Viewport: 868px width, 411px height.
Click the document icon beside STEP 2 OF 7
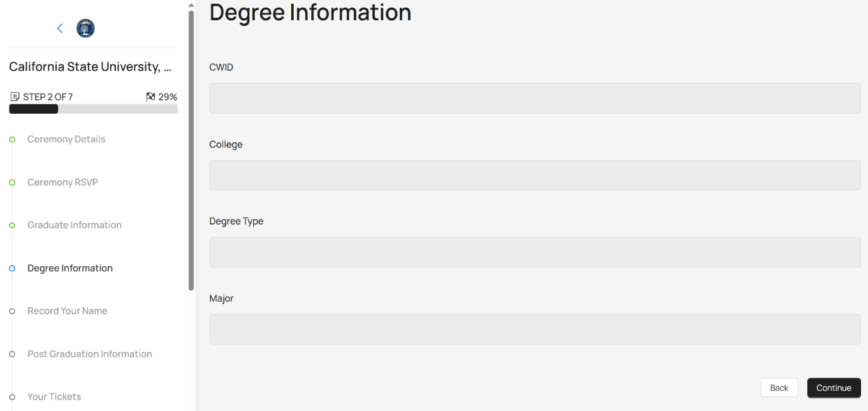click(15, 97)
